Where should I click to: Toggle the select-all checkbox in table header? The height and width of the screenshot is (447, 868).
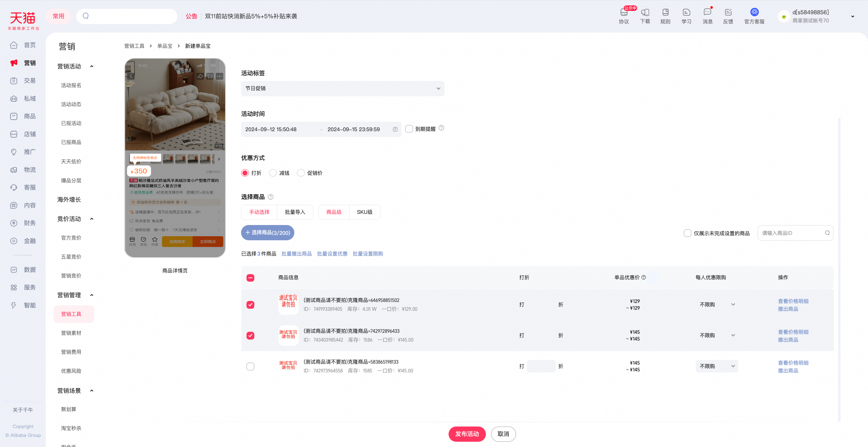click(x=250, y=278)
